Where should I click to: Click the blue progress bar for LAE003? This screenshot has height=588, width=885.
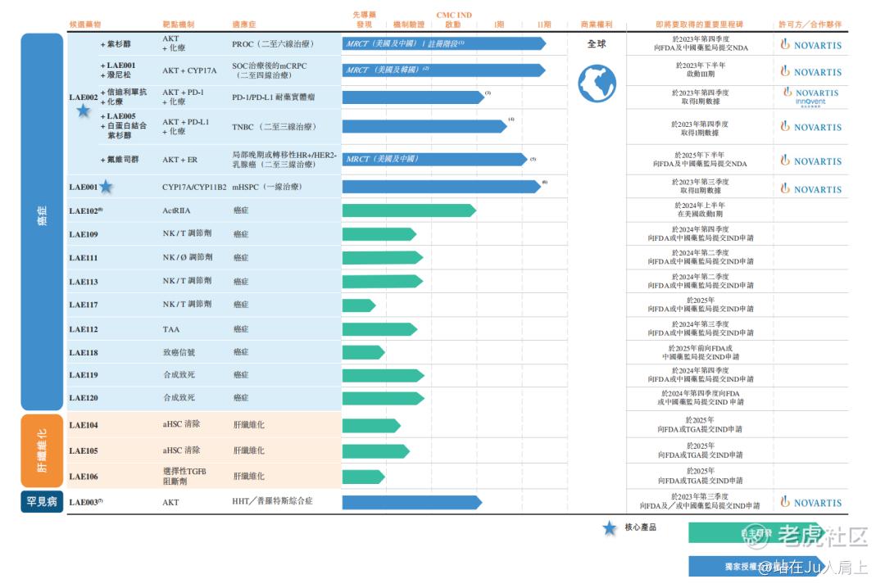tap(412, 502)
